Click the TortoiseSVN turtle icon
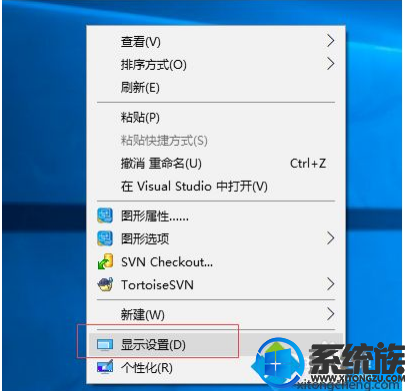The image size is (405, 391). [x=105, y=285]
